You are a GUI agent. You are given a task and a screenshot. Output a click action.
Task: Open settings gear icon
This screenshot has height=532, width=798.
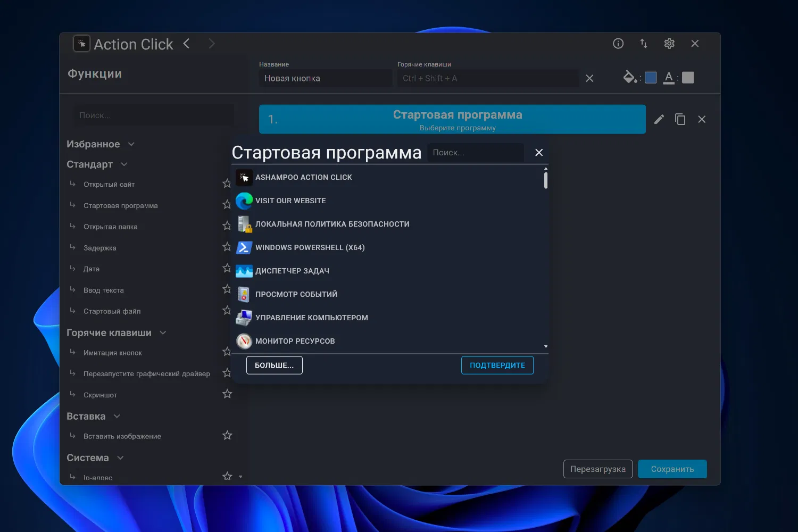669,44
